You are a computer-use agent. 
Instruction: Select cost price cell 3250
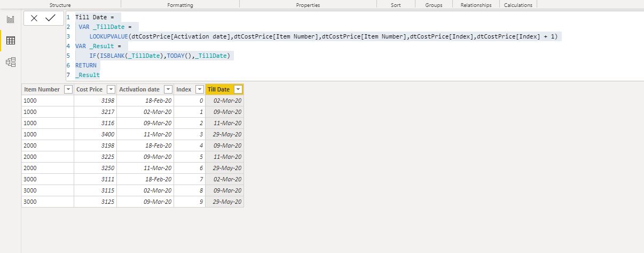pyautogui.click(x=95, y=168)
